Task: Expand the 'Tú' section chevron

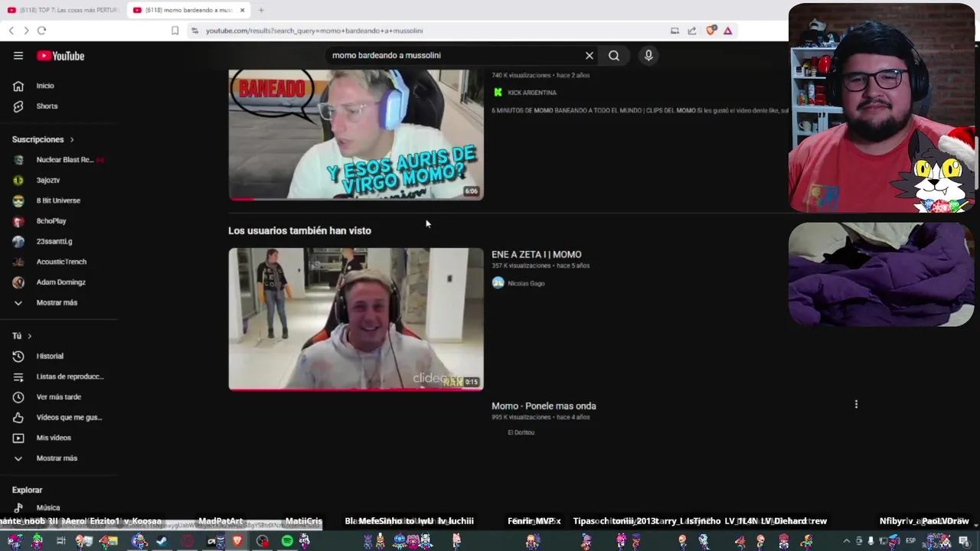Action: tap(30, 336)
